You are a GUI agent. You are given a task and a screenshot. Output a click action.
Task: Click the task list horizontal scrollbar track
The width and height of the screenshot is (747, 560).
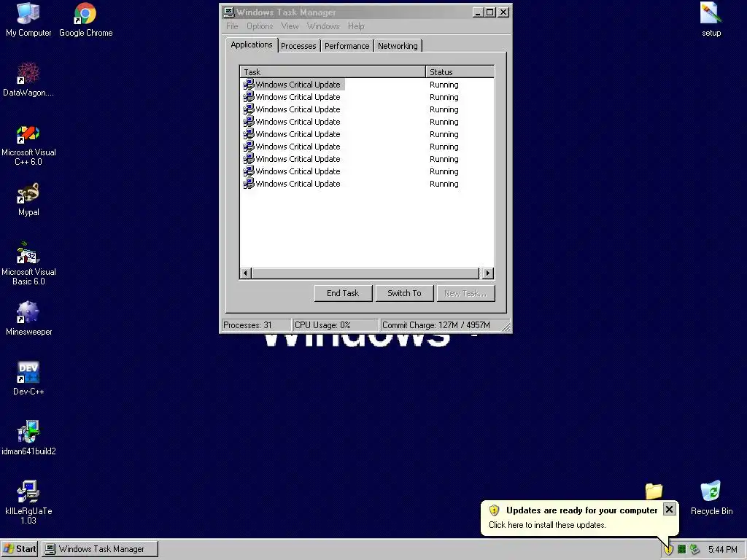(x=365, y=273)
